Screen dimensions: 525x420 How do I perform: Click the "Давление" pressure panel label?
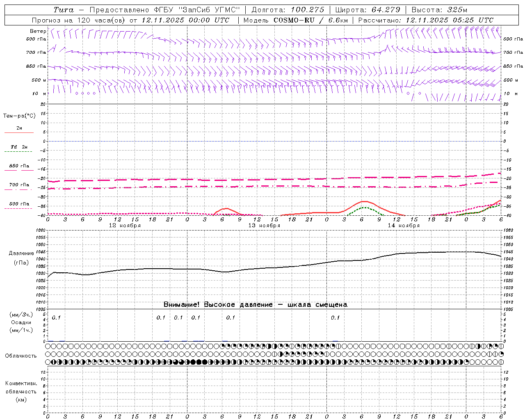(21, 253)
